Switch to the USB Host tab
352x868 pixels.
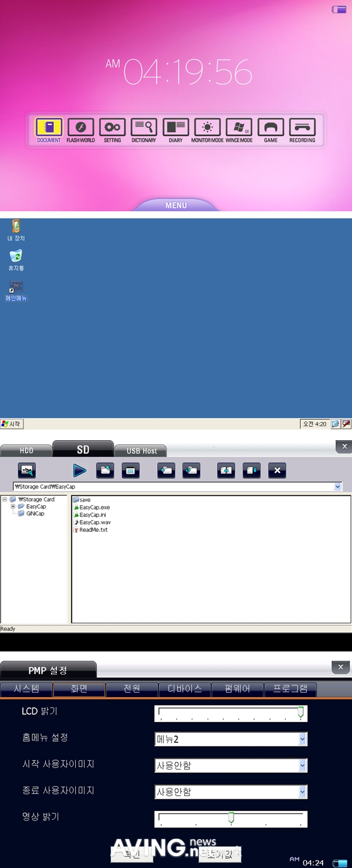click(141, 451)
